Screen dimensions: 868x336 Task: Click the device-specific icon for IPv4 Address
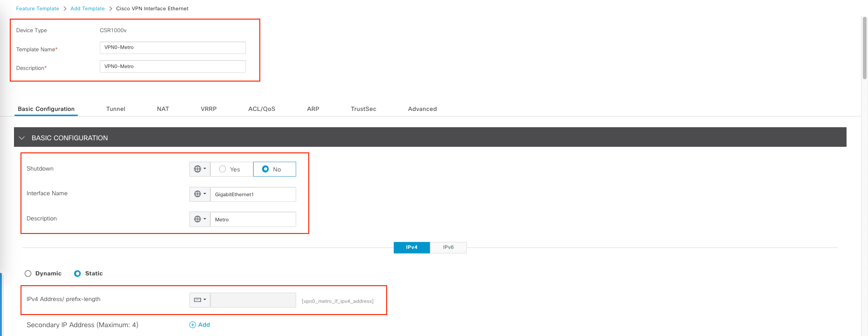[198, 300]
